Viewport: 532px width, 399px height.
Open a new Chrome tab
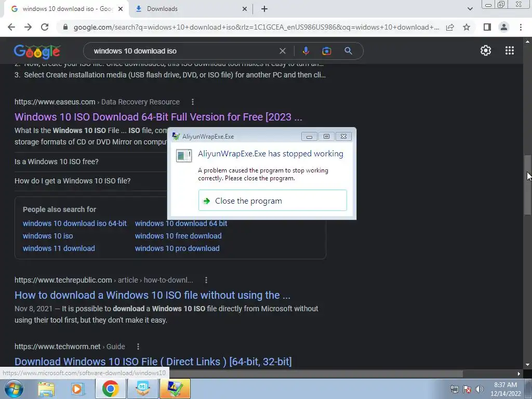coord(264,9)
